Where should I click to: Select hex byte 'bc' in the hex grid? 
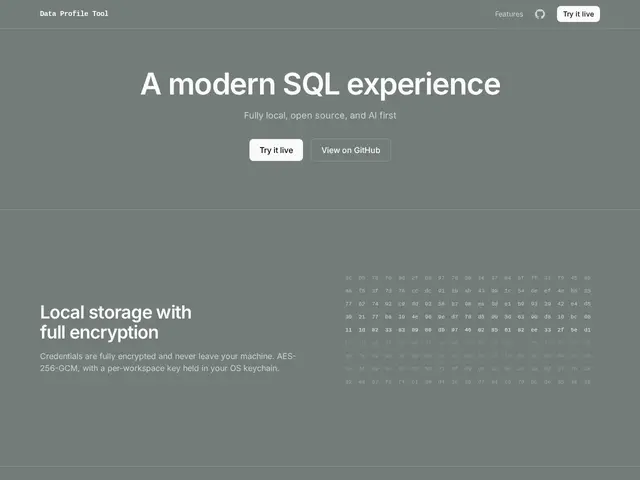(x=574, y=317)
